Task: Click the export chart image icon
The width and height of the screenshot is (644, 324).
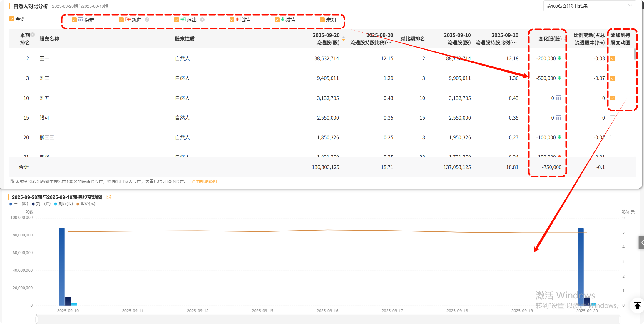Action: tap(109, 197)
